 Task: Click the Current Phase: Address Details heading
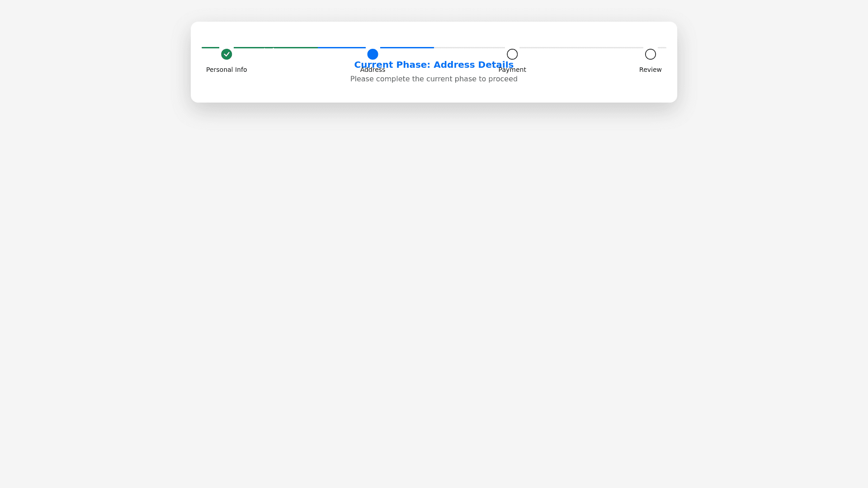point(434,65)
